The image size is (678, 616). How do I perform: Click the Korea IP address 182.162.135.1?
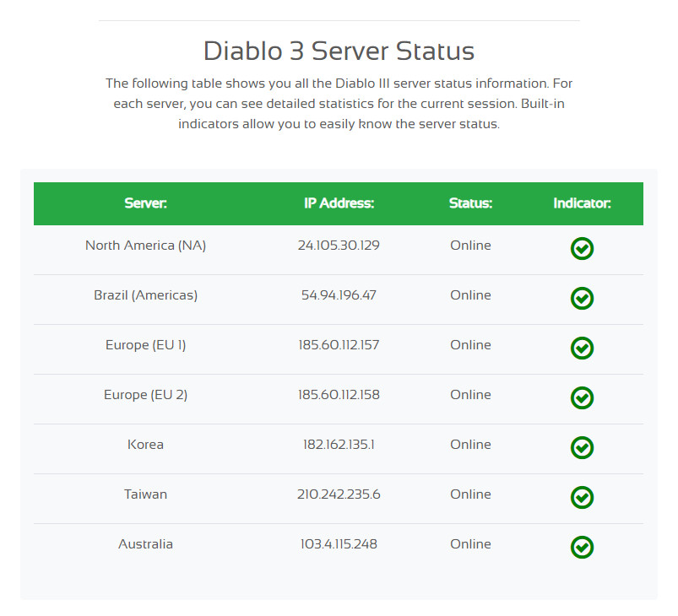click(339, 445)
